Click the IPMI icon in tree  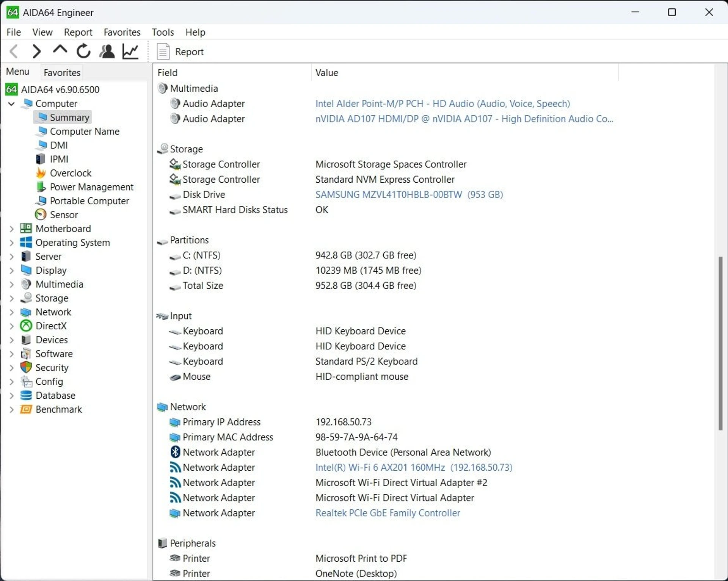(x=41, y=159)
